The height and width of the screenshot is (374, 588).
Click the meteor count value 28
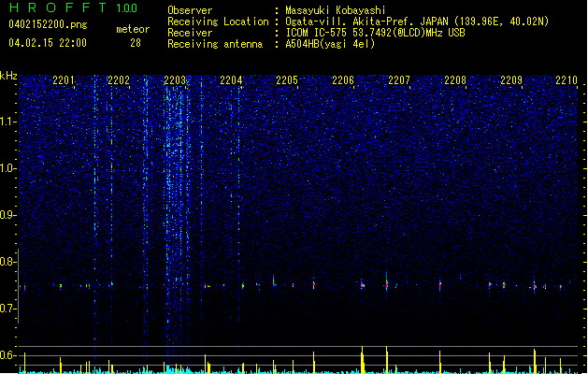136,43
